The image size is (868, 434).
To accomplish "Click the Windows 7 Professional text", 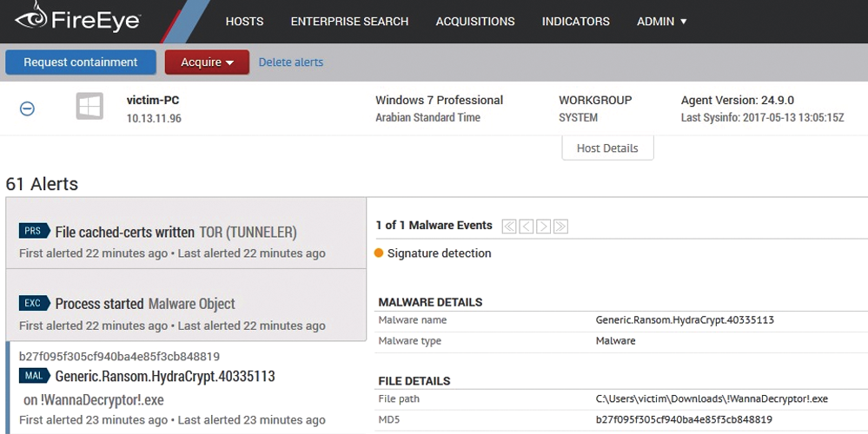I will click(439, 100).
